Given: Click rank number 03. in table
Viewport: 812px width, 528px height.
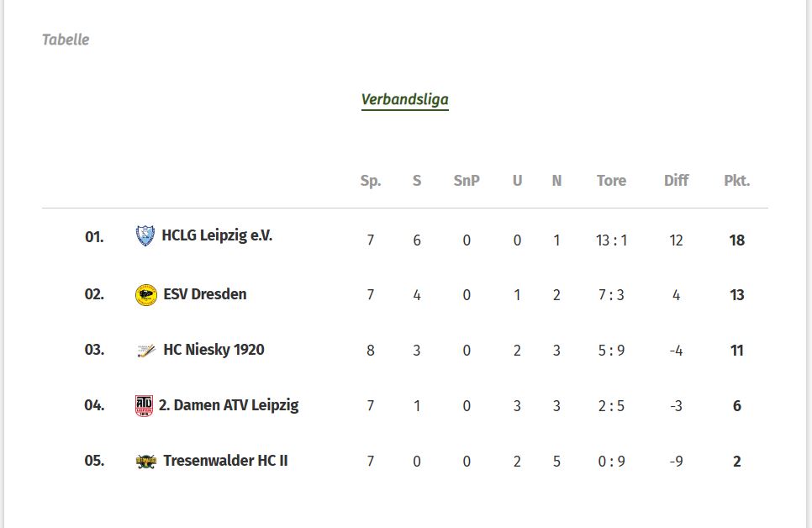Looking at the screenshot, I should (94, 350).
